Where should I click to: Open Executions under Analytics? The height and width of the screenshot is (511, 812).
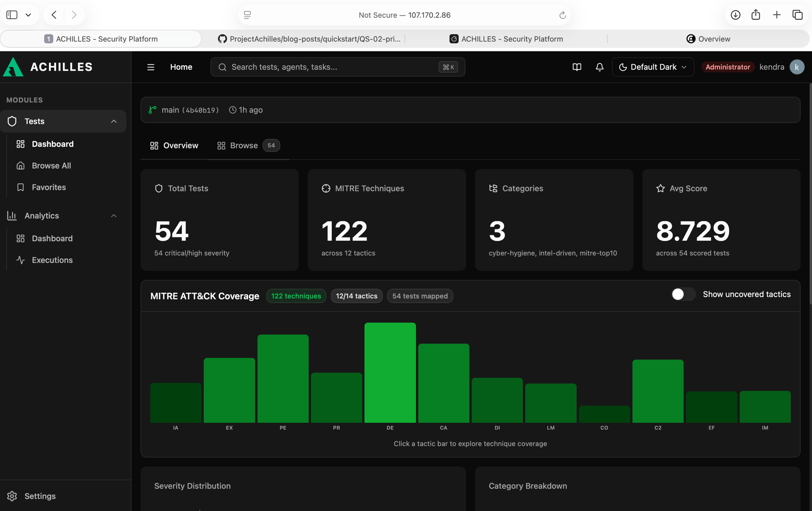(52, 260)
